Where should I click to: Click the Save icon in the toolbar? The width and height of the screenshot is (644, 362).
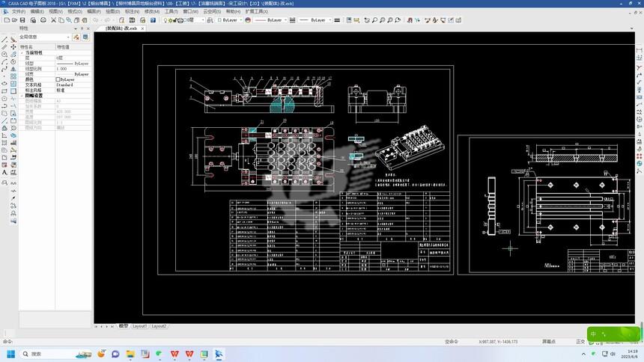click(22, 19)
